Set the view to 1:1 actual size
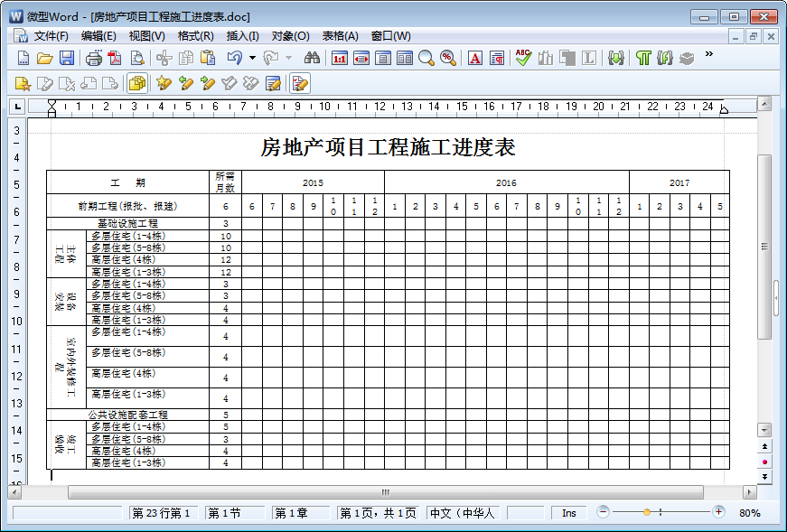787x532 pixels. point(340,58)
